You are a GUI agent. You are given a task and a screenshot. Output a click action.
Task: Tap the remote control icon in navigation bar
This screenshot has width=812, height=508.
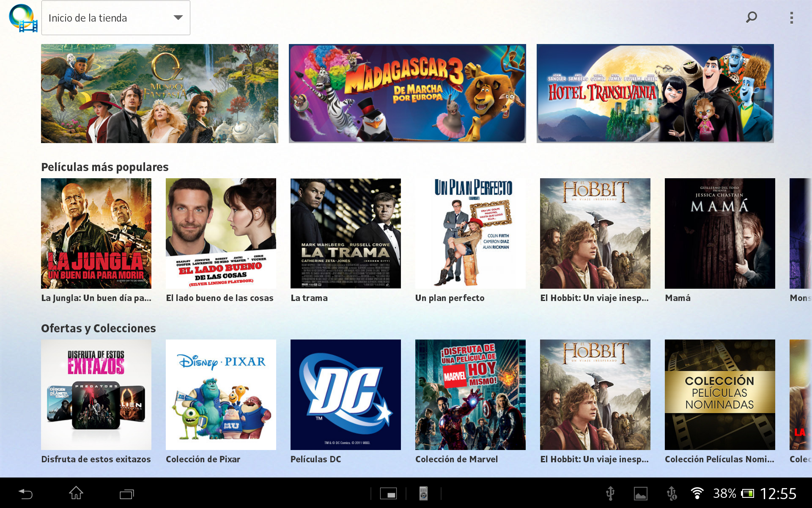[x=423, y=494]
